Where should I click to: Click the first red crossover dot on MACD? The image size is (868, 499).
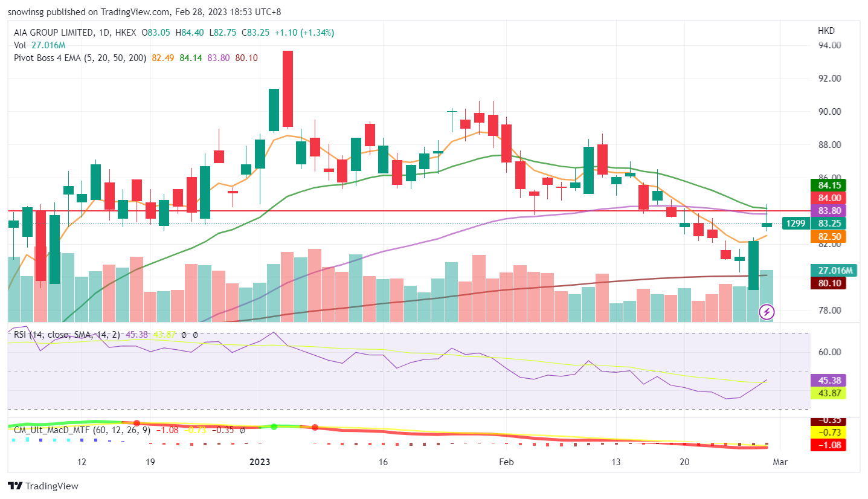coord(137,423)
